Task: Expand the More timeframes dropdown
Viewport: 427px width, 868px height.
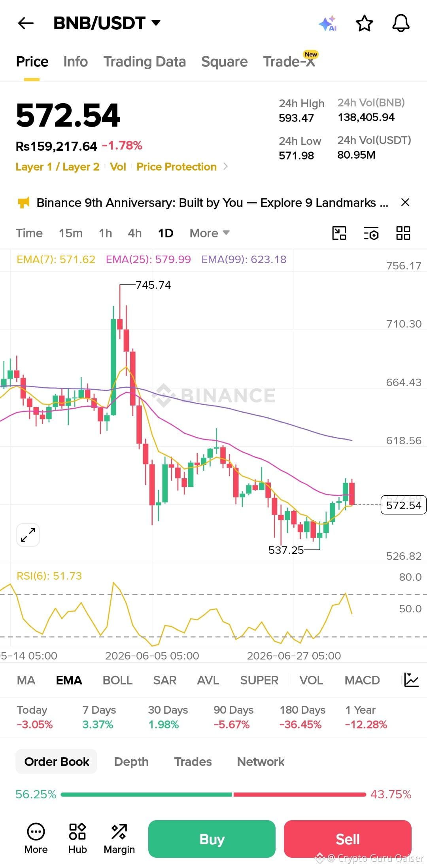Action: 210,233
